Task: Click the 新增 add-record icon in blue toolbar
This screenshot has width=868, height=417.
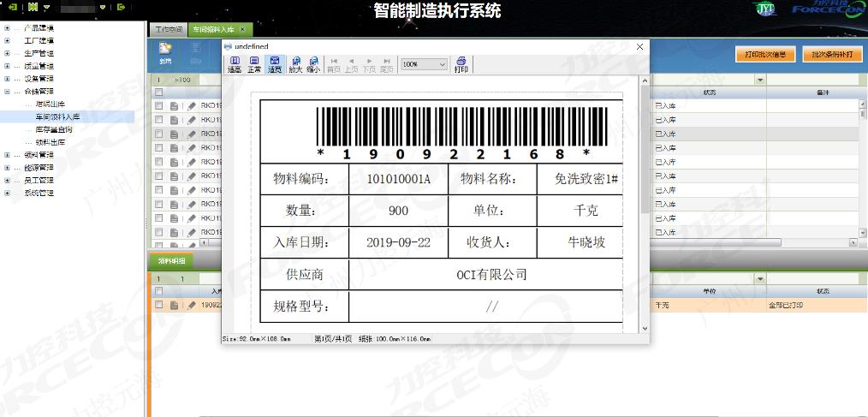Action: pyautogui.click(x=165, y=54)
